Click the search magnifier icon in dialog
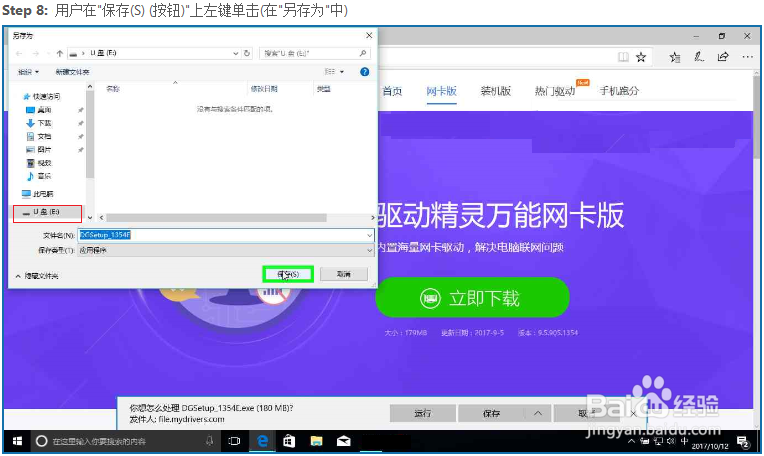764x456 pixels. point(363,53)
